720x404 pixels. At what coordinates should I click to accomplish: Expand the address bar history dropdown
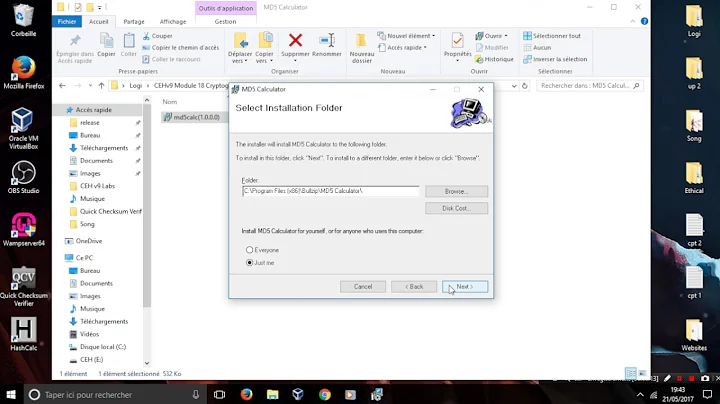514,86
